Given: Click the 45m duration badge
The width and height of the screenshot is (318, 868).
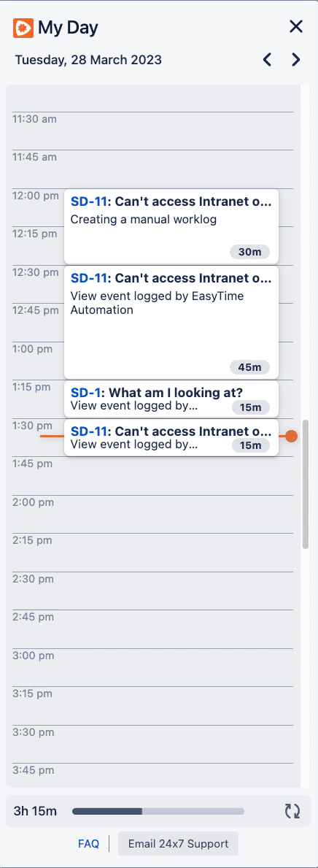Looking at the screenshot, I should click(x=250, y=368).
